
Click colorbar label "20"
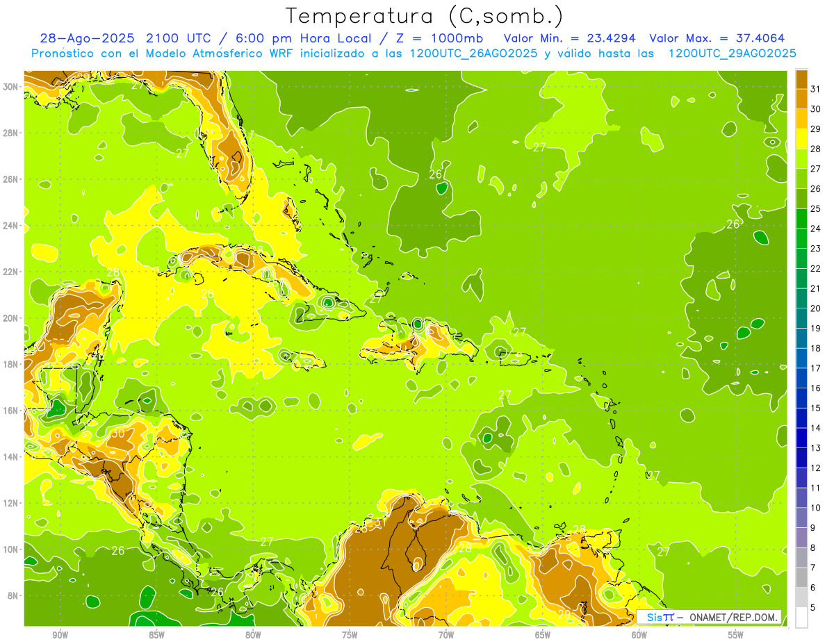click(x=816, y=308)
